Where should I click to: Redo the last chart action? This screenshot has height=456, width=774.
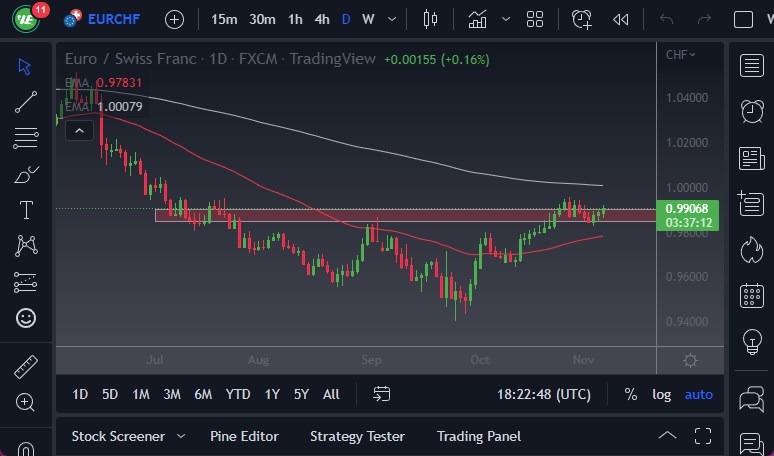click(x=704, y=19)
